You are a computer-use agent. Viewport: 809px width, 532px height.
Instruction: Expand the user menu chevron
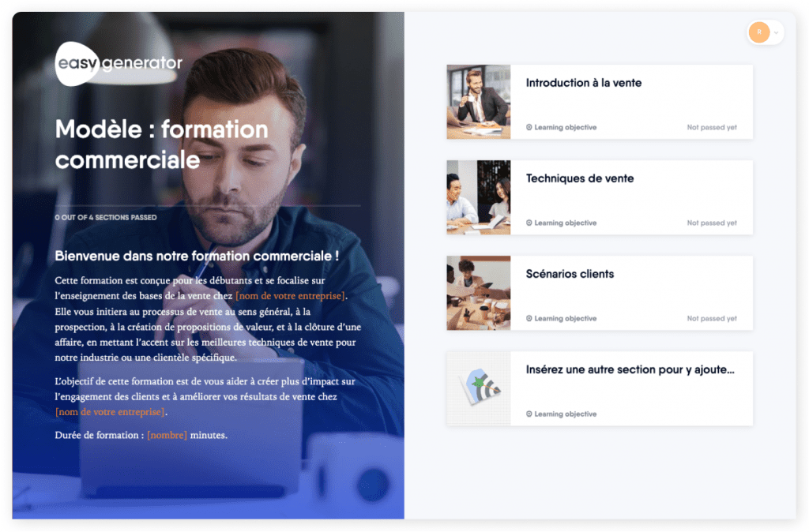(776, 33)
